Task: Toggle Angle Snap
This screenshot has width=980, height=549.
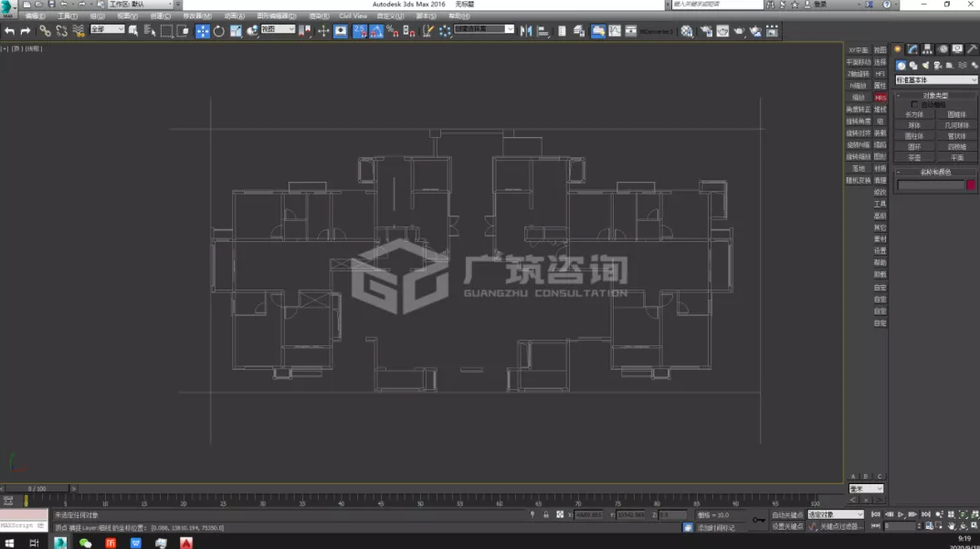Action: click(x=376, y=31)
